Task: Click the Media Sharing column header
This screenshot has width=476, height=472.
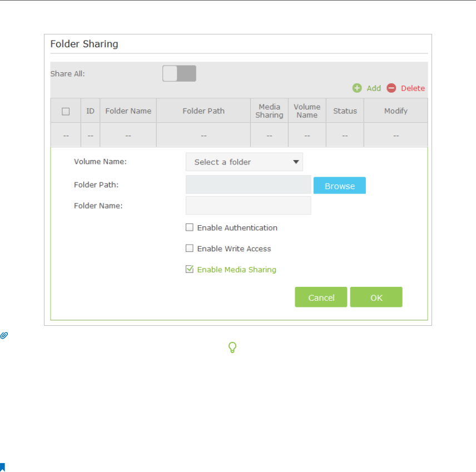Action: point(269,111)
